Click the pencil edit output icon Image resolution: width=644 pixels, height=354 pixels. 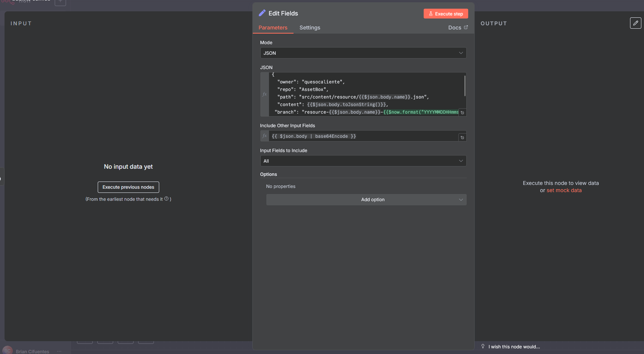pyautogui.click(x=635, y=23)
